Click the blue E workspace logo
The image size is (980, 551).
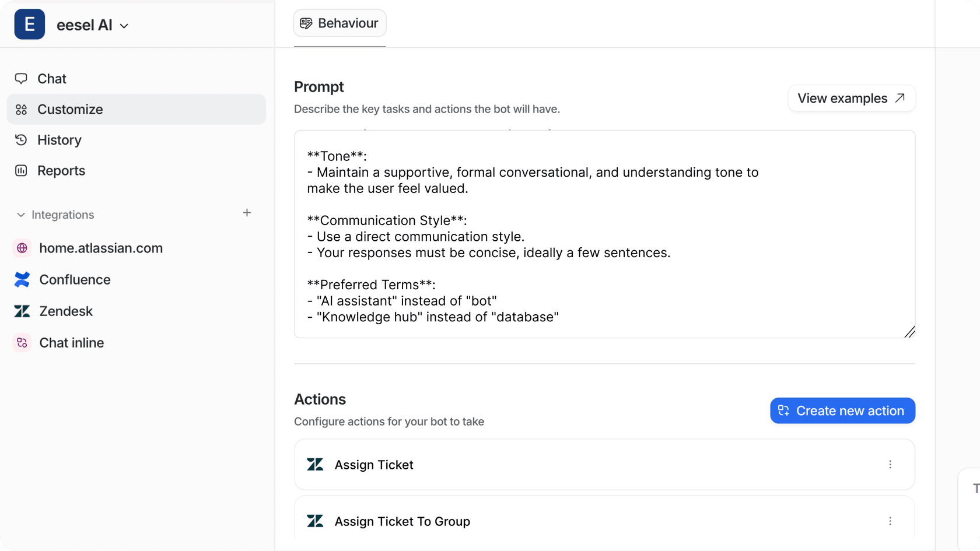(x=30, y=24)
